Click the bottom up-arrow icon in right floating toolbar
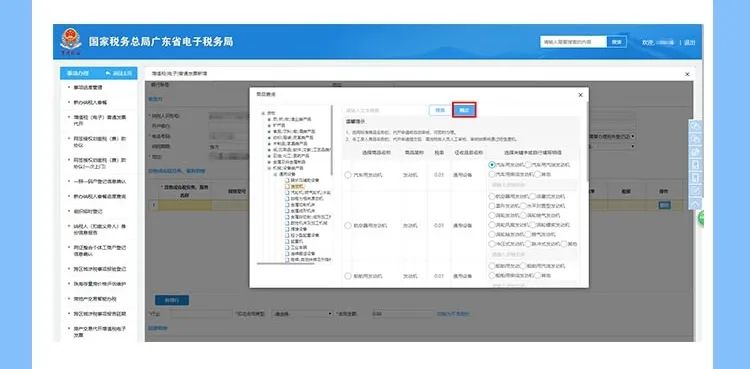Viewport: 750px width, 369px height. pos(695,204)
